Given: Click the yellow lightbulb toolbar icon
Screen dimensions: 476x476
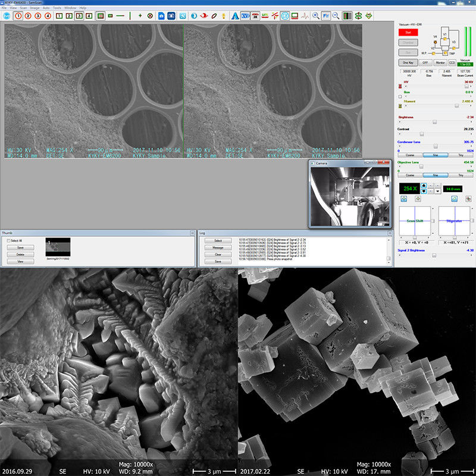Looking at the screenshot, I should tap(224, 16).
